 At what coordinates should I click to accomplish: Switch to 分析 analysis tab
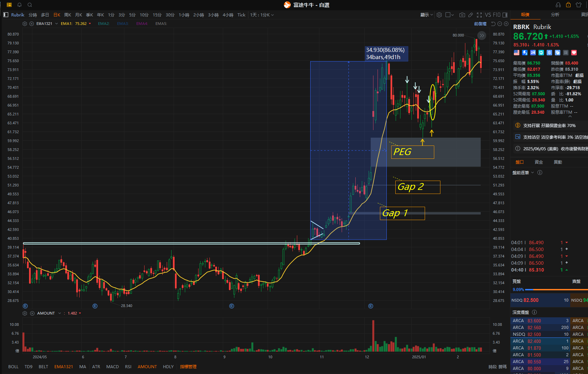[x=555, y=15]
